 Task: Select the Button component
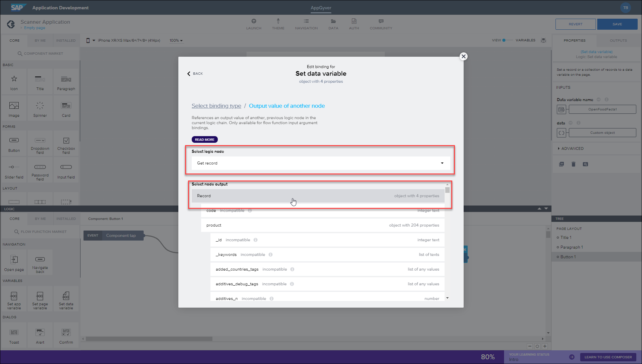point(14,144)
